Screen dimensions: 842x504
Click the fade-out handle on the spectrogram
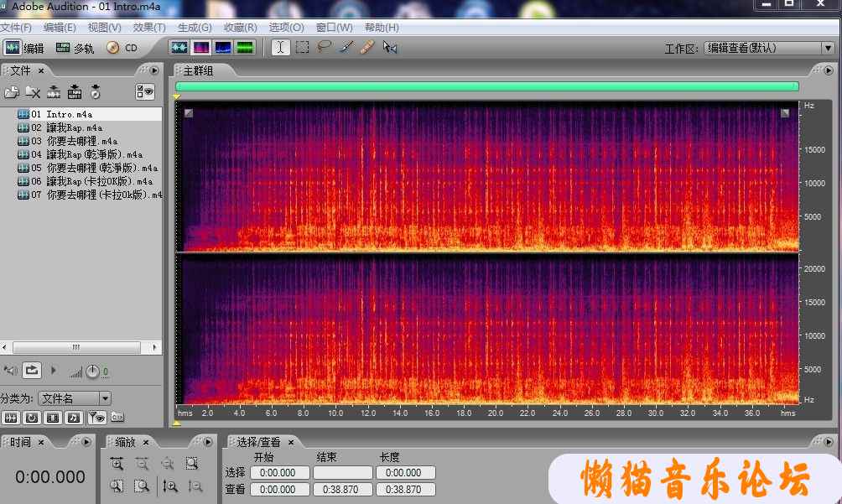(785, 112)
